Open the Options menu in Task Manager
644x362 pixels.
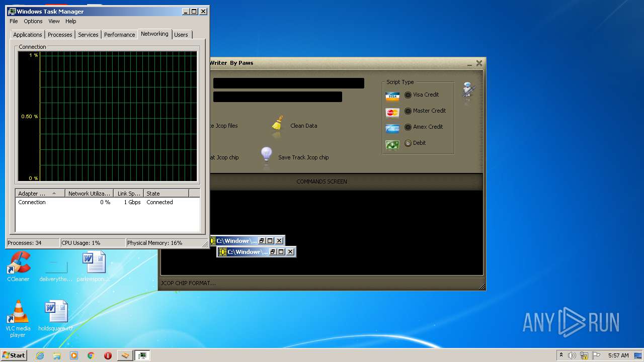(33, 21)
